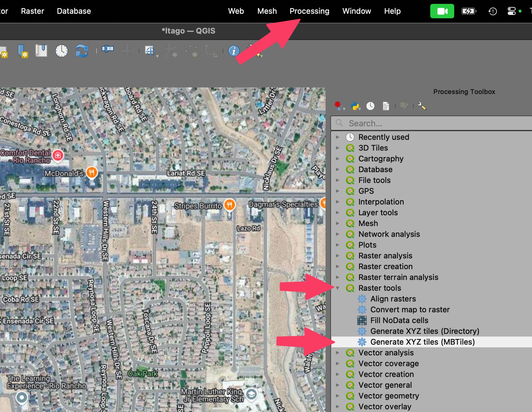
Task: Click the gear icon beside Align rasters
Action: click(x=362, y=299)
